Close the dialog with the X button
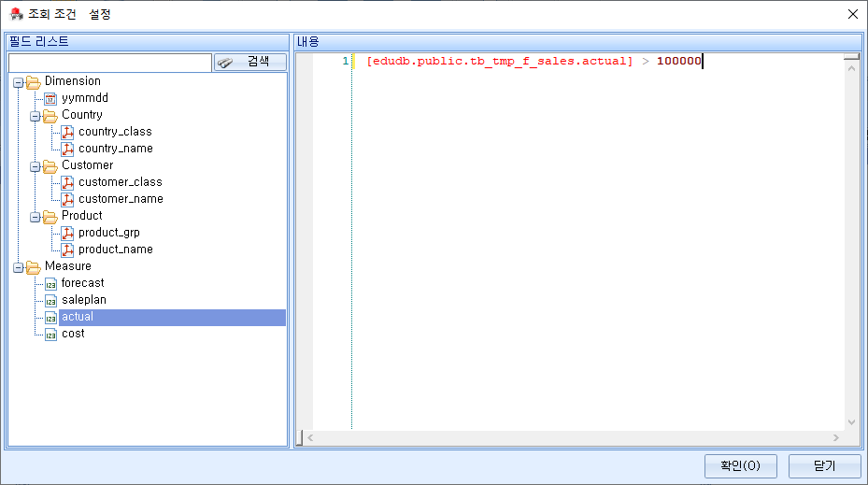868x485 pixels. click(853, 14)
